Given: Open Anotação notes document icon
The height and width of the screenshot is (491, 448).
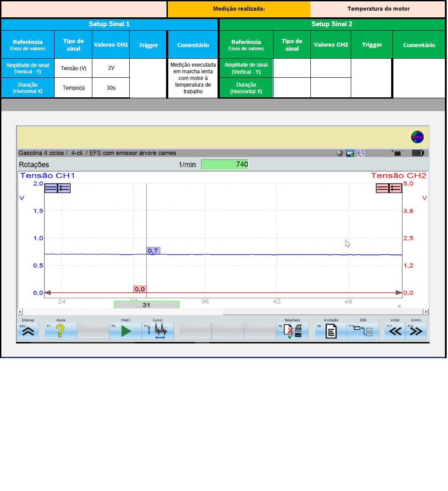Looking at the screenshot, I should [331, 331].
